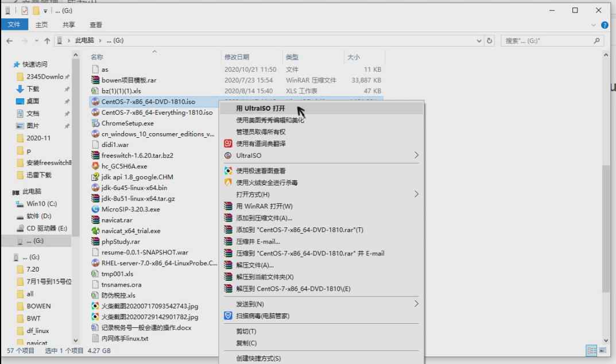Click the search magnifier icon
Image resolution: width=616 pixels, height=364 pixels.
(596, 41)
